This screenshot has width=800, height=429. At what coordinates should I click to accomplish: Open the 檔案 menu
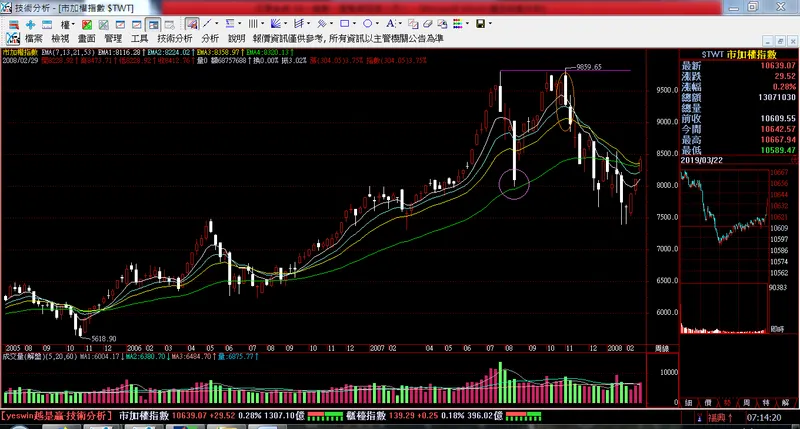[34, 38]
